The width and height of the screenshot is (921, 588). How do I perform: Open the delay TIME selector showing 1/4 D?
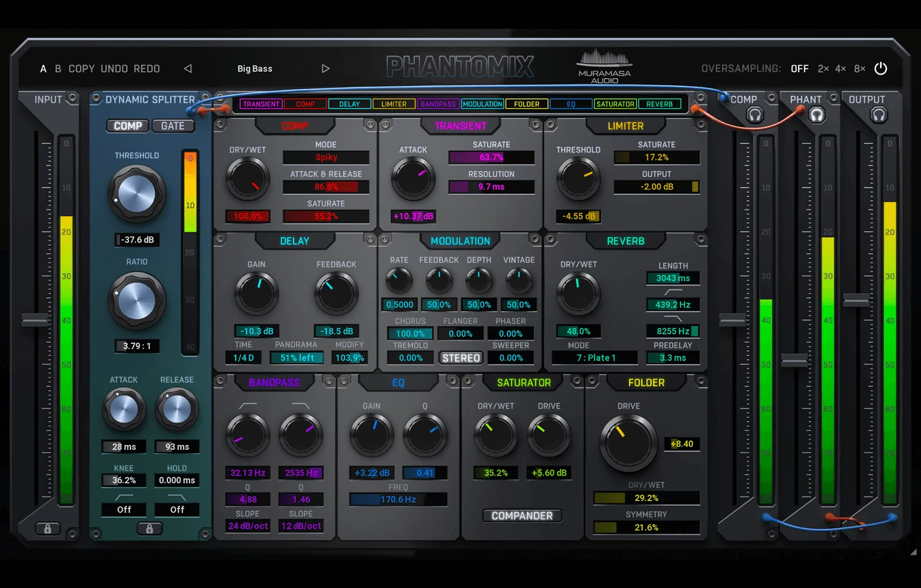244,358
